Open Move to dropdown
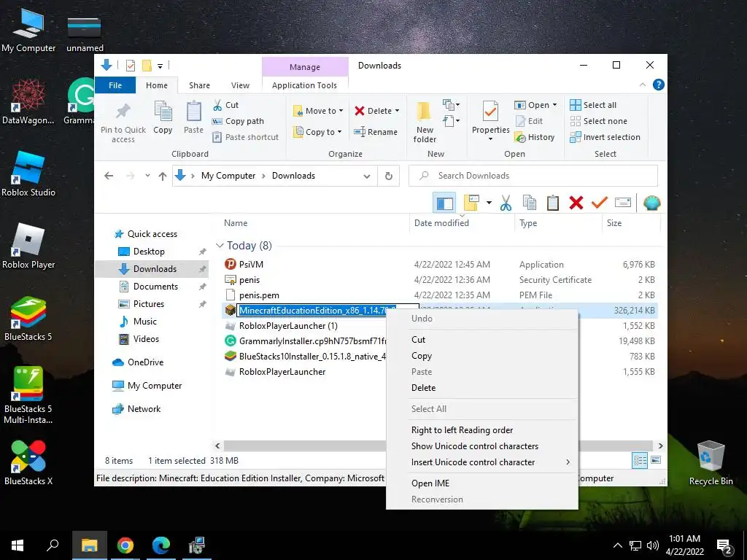The width and height of the screenshot is (747, 560). pos(319,111)
